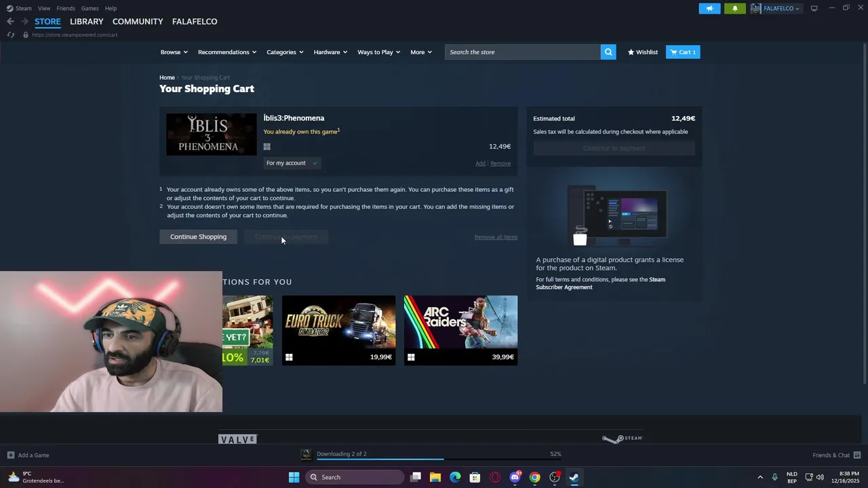Open Google Chrome from the taskbar

534,477
